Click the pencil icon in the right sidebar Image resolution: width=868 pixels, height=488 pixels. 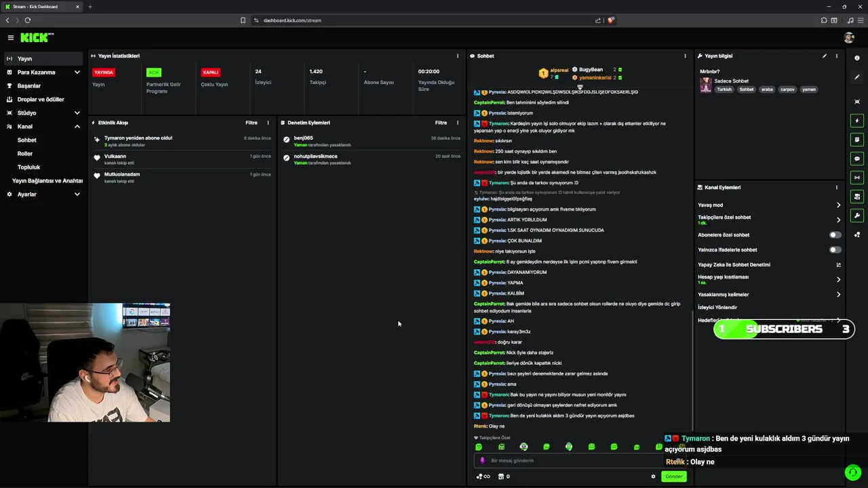pyautogui.click(x=857, y=77)
